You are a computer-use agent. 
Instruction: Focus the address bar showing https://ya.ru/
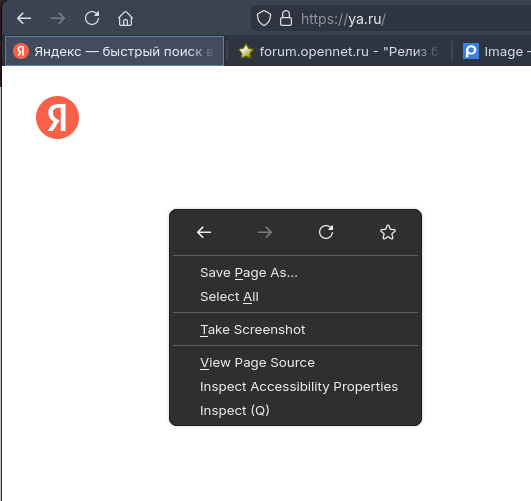tap(391, 18)
